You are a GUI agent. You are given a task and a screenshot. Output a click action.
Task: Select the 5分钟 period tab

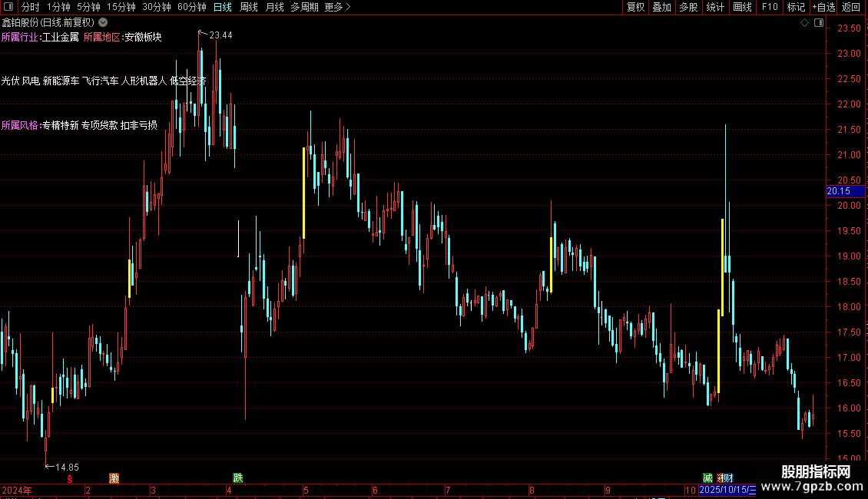point(88,7)
